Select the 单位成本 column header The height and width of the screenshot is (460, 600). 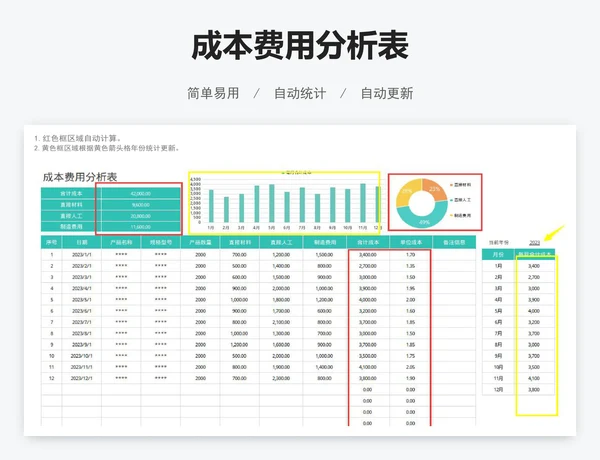pyautogui.click(x=411, y=242)
